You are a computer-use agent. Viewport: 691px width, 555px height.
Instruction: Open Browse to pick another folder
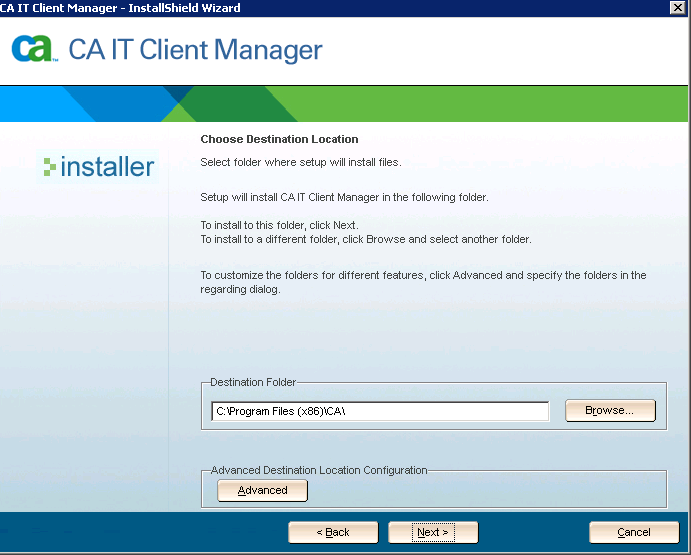pos(610,410)
